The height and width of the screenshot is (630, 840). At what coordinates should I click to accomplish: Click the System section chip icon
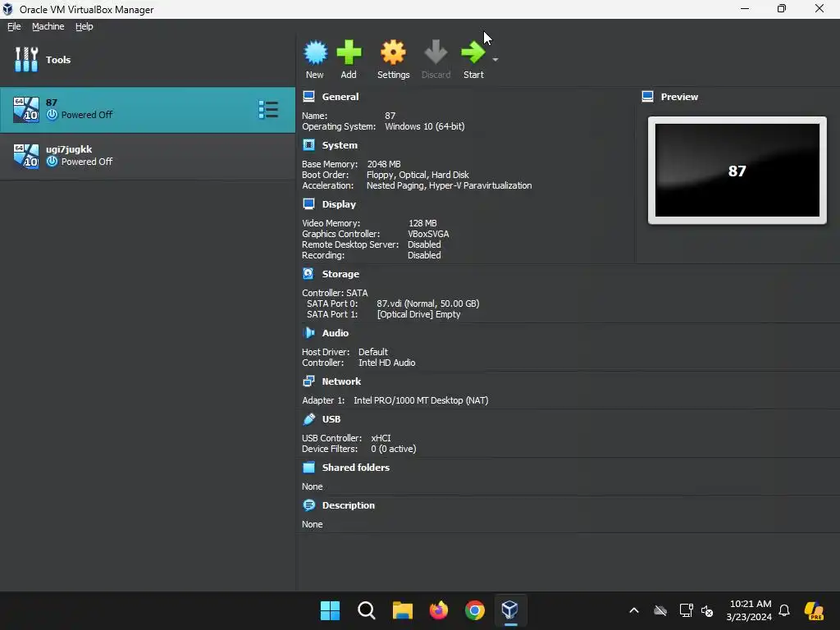(x=308, y=145)
